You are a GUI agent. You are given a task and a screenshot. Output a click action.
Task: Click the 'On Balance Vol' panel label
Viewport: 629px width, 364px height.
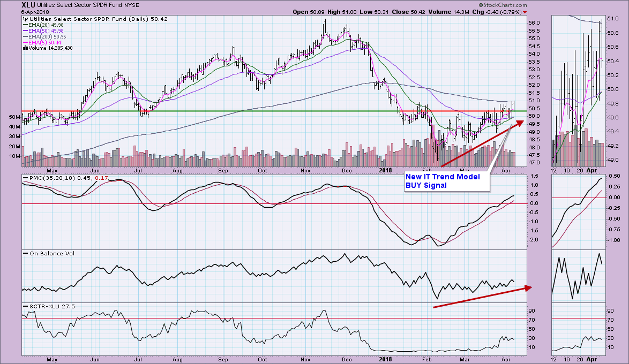(52, 253)
